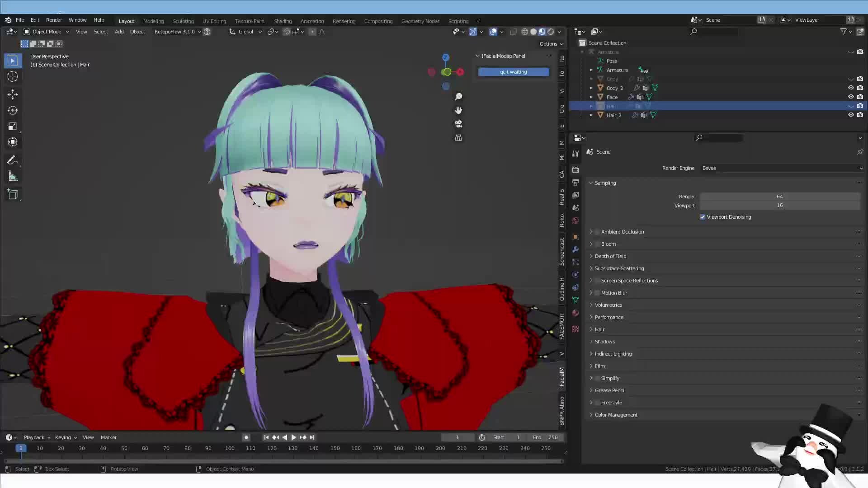Toggle visibility of the Hair_2 object
Viewport: 868px width, 488px height.
[x=850, y=115]
